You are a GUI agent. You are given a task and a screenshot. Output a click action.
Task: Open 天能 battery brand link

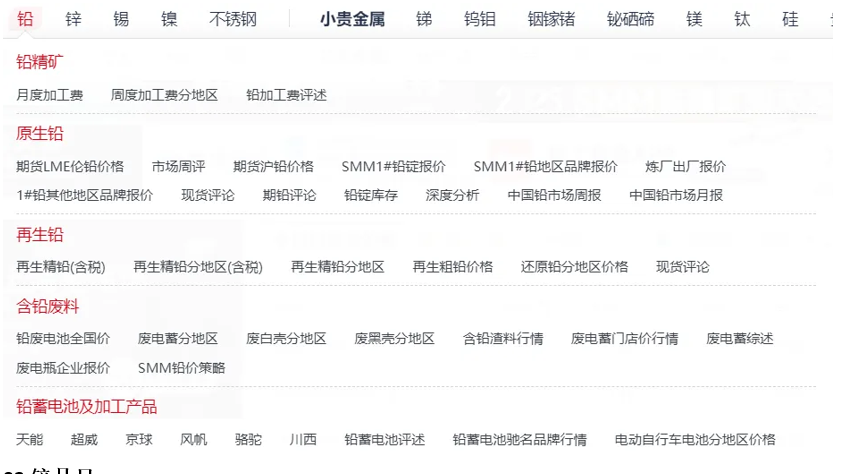tap(29, 440)
